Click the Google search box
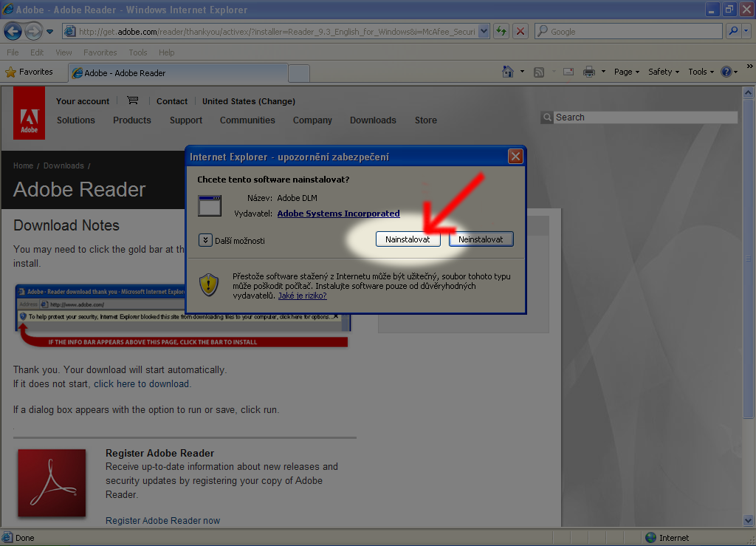Viewport: 756px width, 546px height. click(628, 32)
